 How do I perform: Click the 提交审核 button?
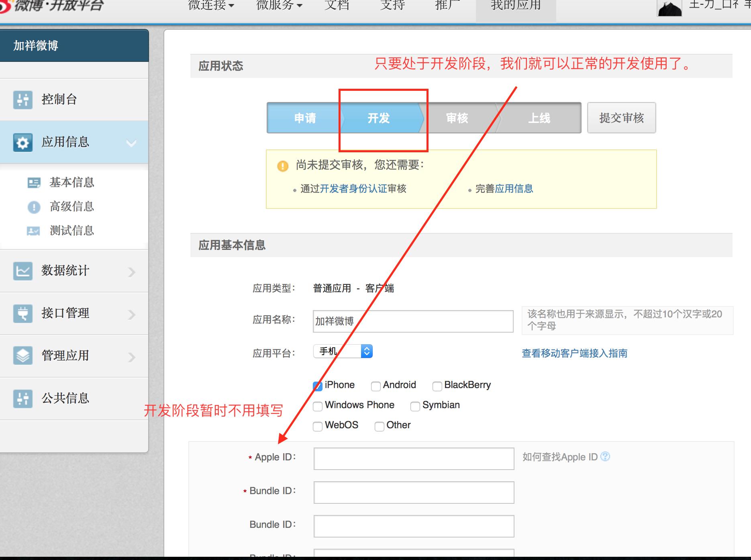(621, 118)
